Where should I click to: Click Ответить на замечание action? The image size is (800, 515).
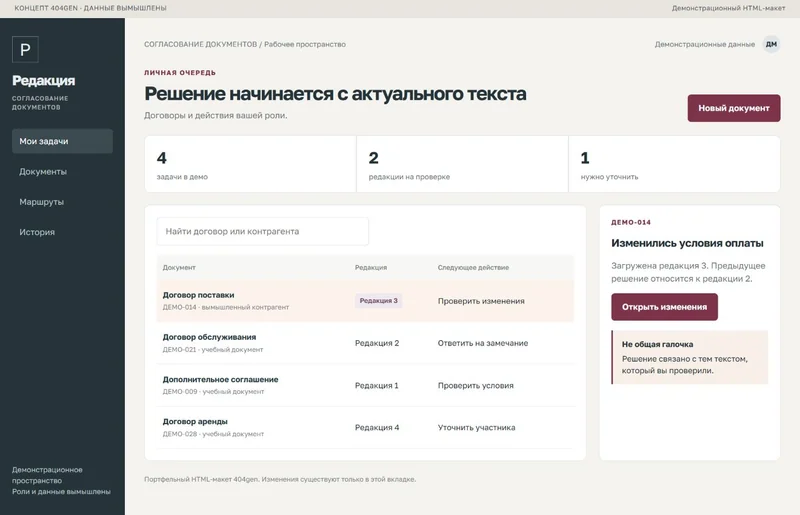[483, 343]
